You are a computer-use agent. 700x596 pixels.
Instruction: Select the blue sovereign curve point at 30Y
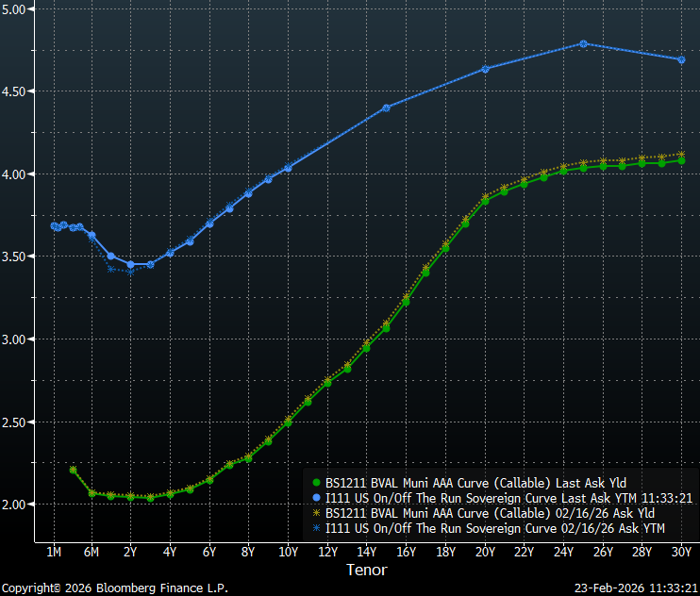click(x=681, y=59)
